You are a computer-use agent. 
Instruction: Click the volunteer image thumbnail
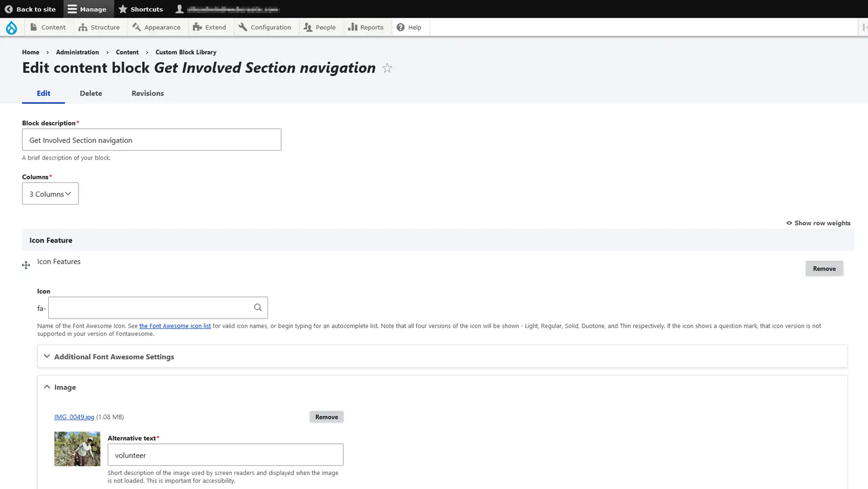pos(77,449)
